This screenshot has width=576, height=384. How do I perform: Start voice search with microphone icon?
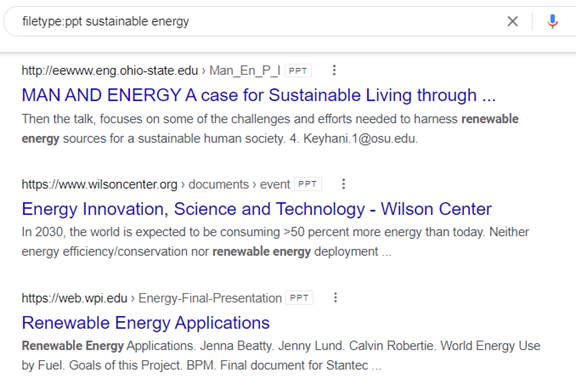(x=552, y=21)
